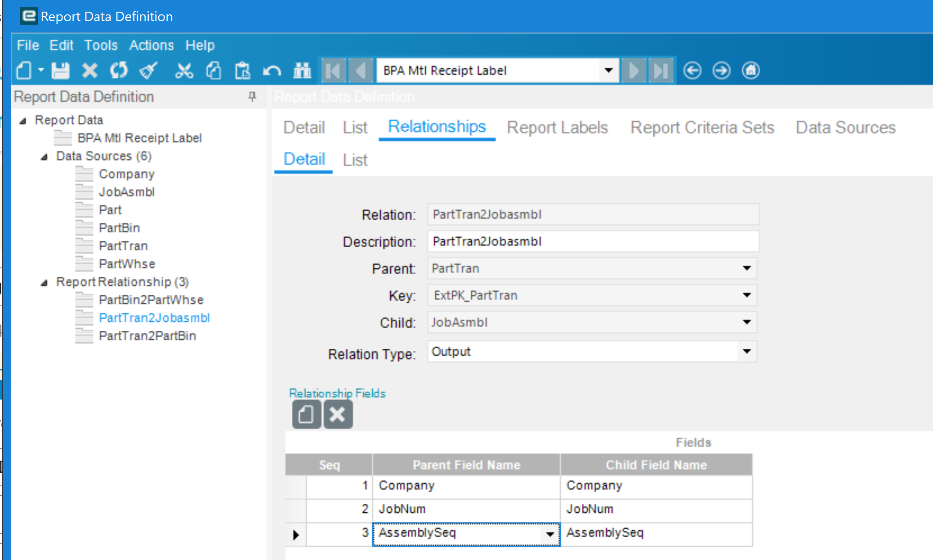Open the Actions menu

[x=152, y=45]
